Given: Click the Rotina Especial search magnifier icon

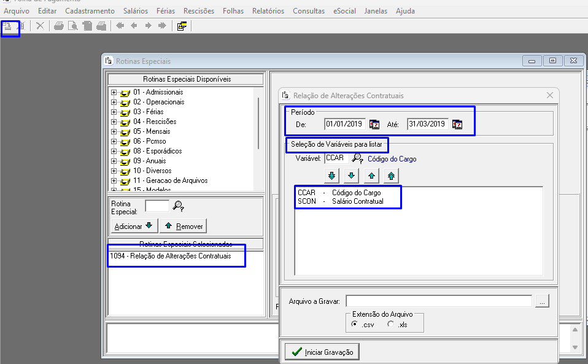Looking at the screenshot, I should click(179, 206).
